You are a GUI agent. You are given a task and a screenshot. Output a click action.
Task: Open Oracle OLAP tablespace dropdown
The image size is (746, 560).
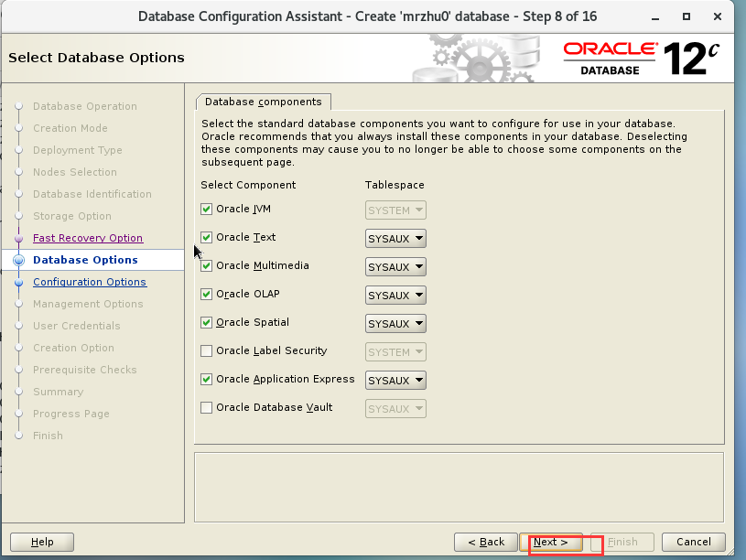(395, 295)
